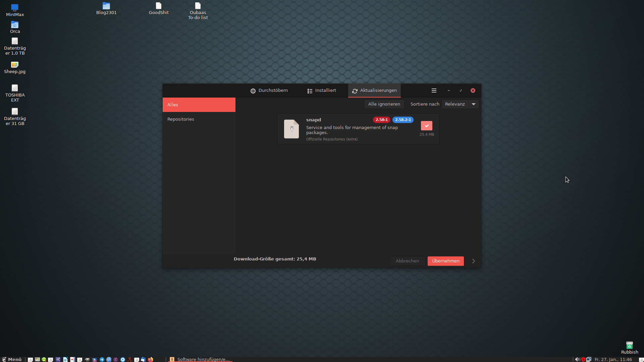Open the Relevanz sort dropdown
Viewport: 644px width, 362px height.
pos(460,104)
